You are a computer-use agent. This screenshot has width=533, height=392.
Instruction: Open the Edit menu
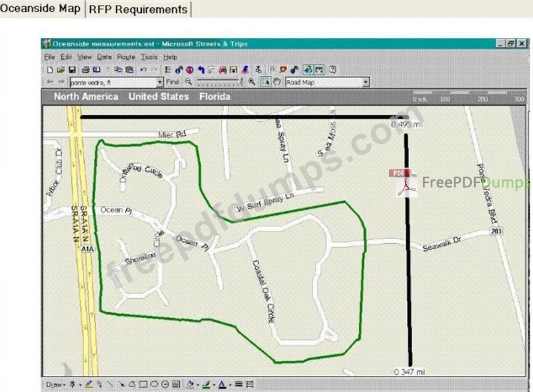click(66, 57)
